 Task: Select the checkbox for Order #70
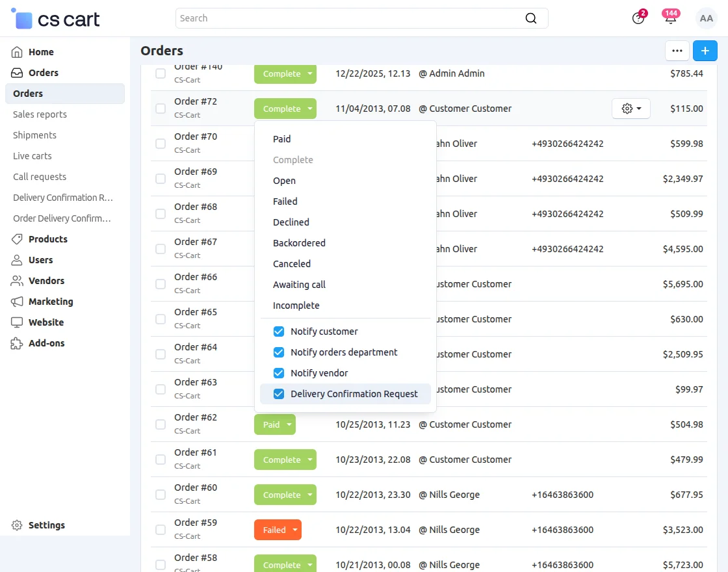161,144
